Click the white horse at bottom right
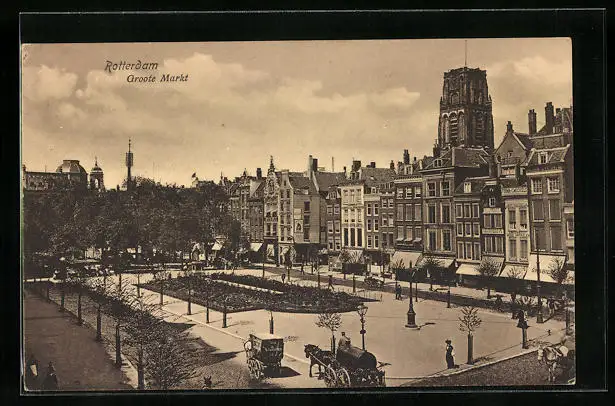Viewport: 615px width, 406px height. 552,358
